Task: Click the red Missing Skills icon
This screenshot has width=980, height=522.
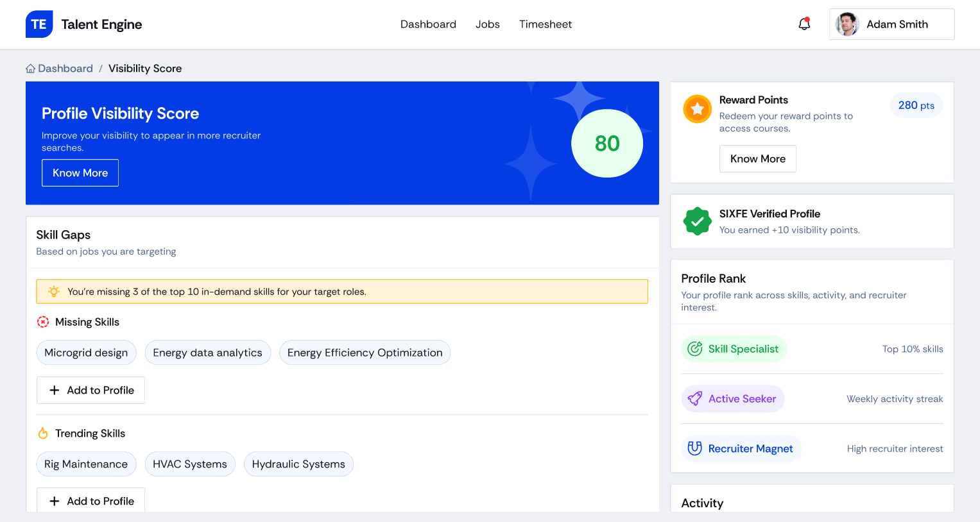Action: tap(43, 322)
